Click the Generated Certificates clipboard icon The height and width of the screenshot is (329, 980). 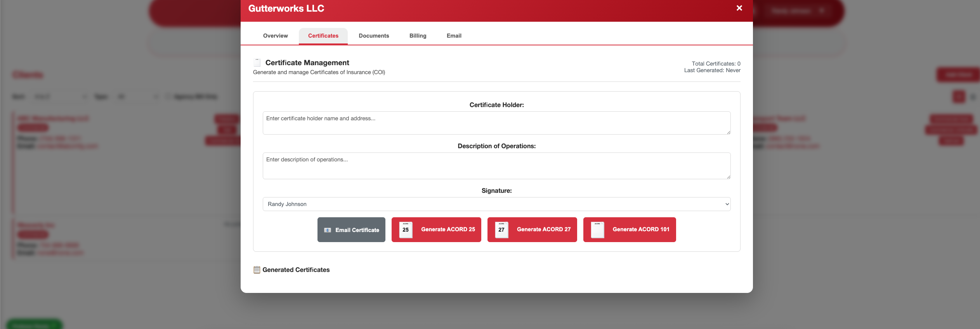point(257,270)
